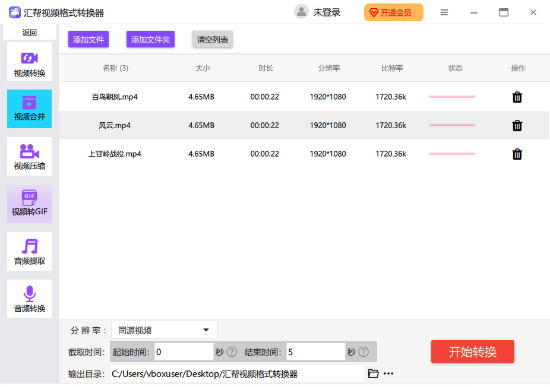Click the three-dots browse output directory button
The width and height of the screenshot is (550, 387).
(388, 374)
